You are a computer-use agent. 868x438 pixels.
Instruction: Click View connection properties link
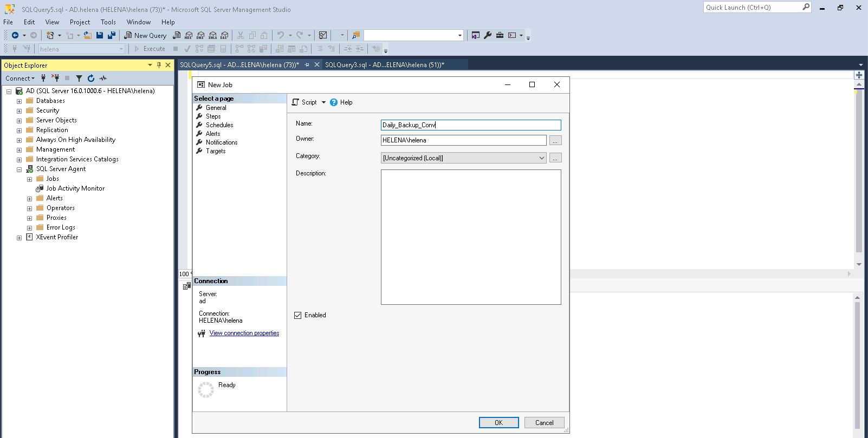click(244, 333)
